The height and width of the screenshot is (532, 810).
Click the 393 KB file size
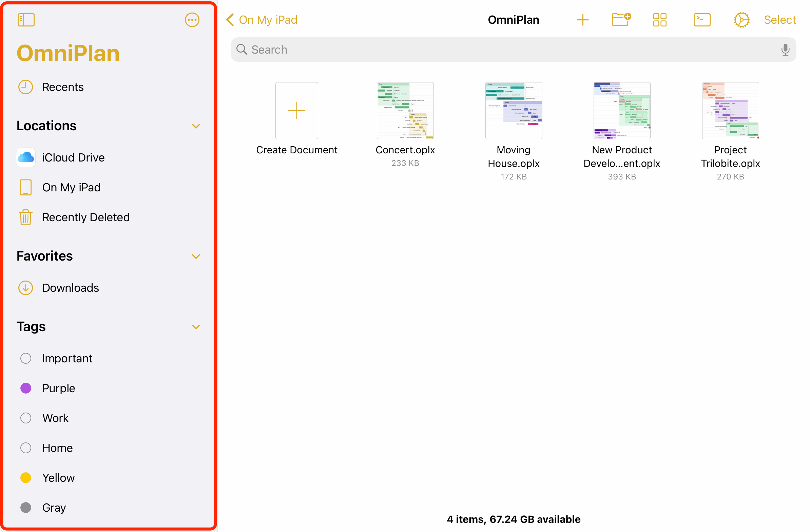click(622, 177)
